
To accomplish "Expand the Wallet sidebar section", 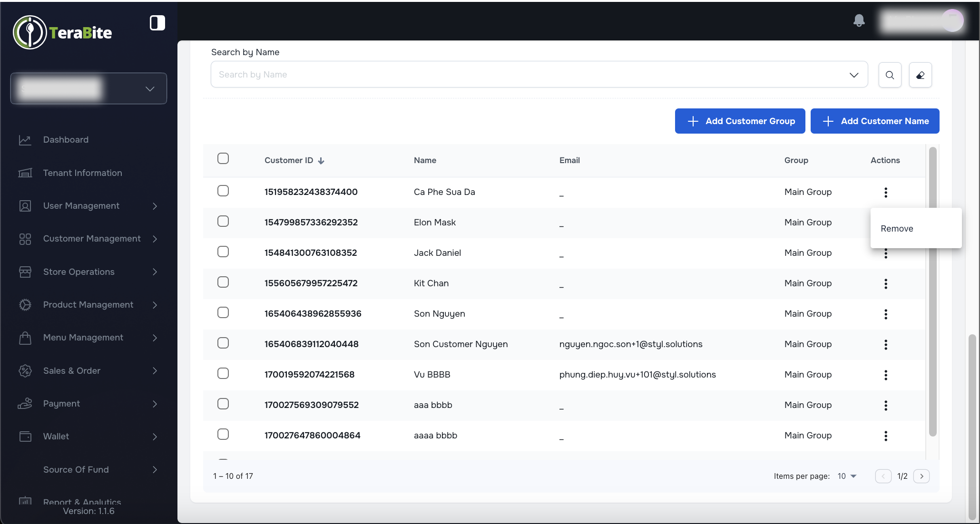I will pos(56,436).
